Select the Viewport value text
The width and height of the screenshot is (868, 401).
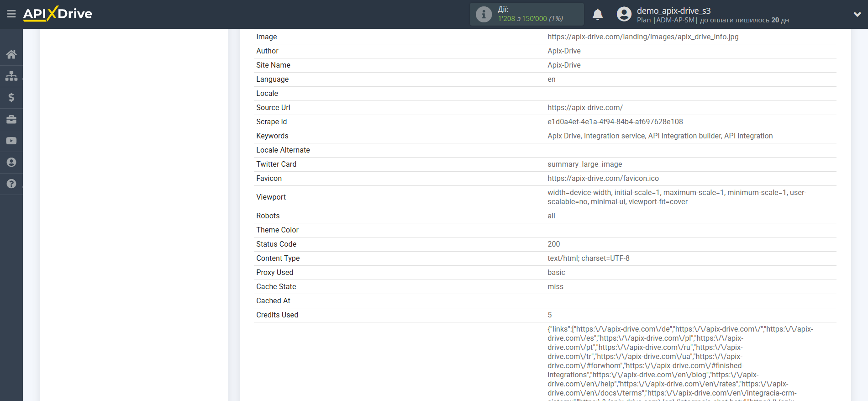click(x=677, y=197)
